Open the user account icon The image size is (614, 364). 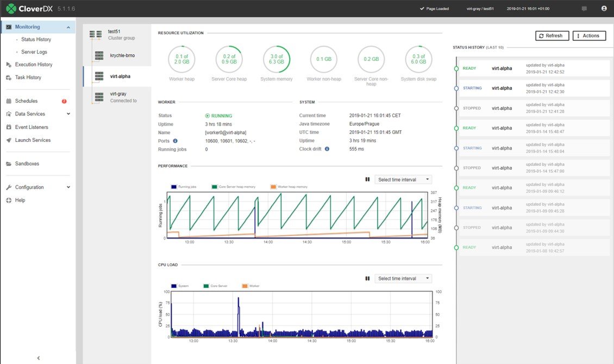point(604,8)
